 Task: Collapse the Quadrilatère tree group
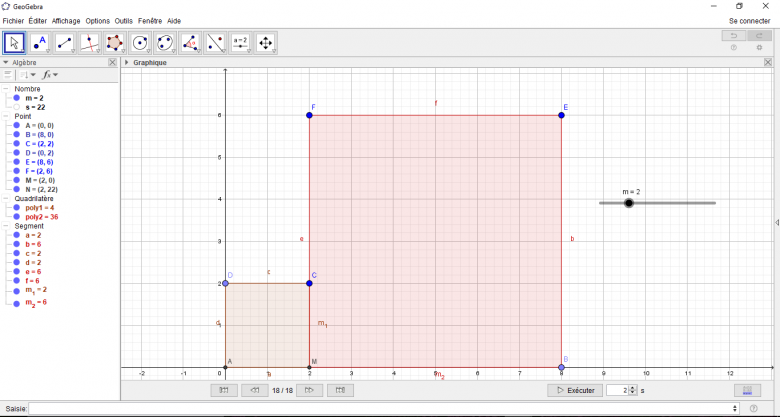coord(7,198)
